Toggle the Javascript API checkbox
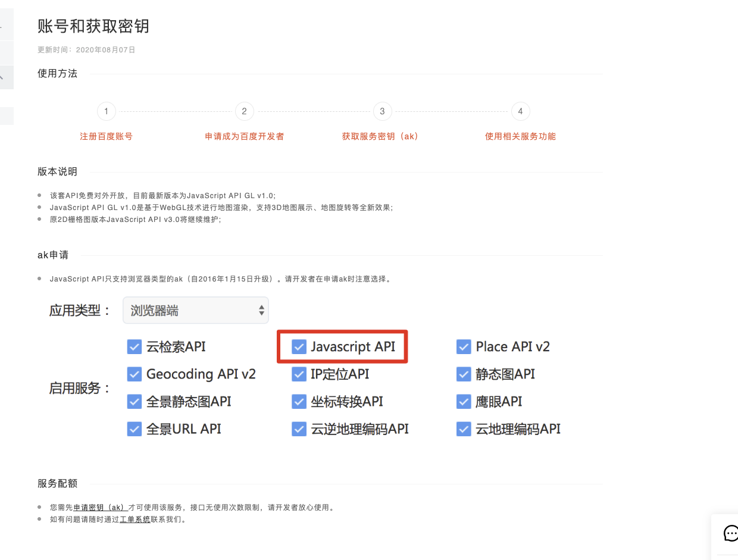This screenshot has width=738, height=560. pyautogui.click(x=299, y=346)
